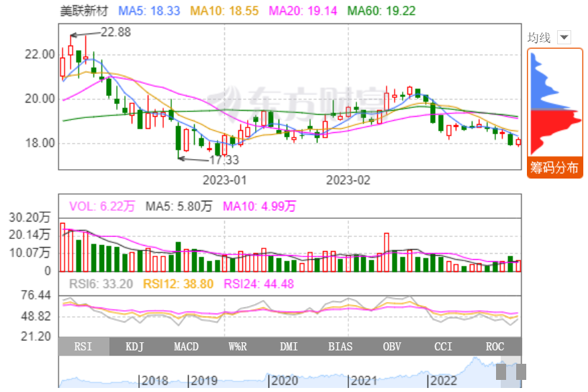This screenshot has width=588, height=392.
Task: Jump to 2020 on the timeline
Action: 284,381
